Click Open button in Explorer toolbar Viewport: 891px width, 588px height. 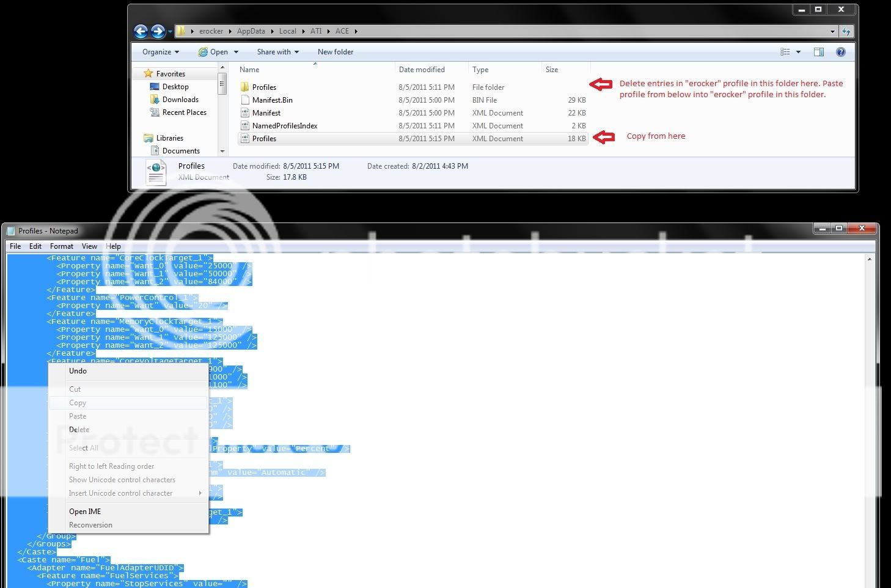click(213, 52)
